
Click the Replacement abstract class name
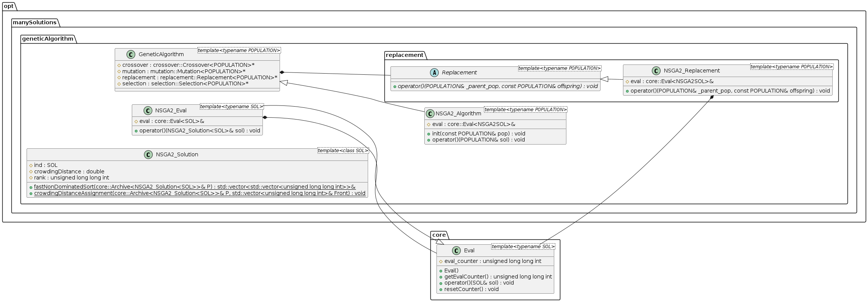(x=459, y=72)
